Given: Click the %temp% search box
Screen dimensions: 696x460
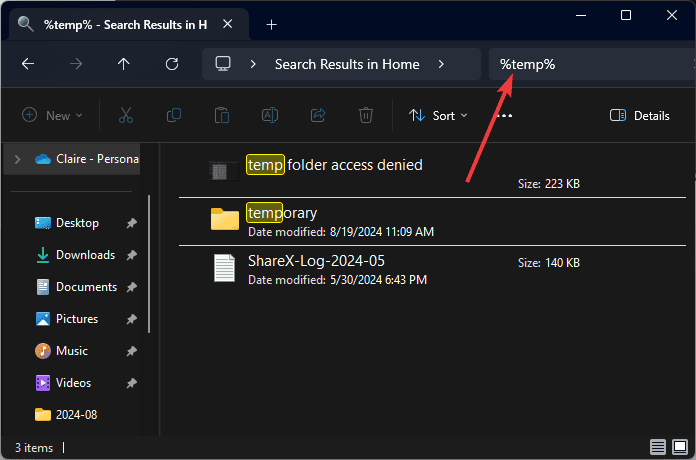Looking at the screenshot, I should pos(590,63).
